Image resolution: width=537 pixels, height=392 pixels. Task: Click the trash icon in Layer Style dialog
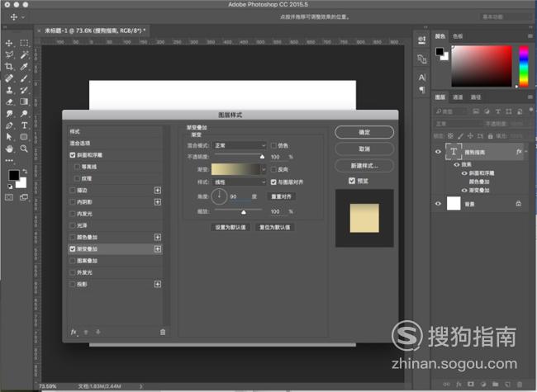(163, 332)
